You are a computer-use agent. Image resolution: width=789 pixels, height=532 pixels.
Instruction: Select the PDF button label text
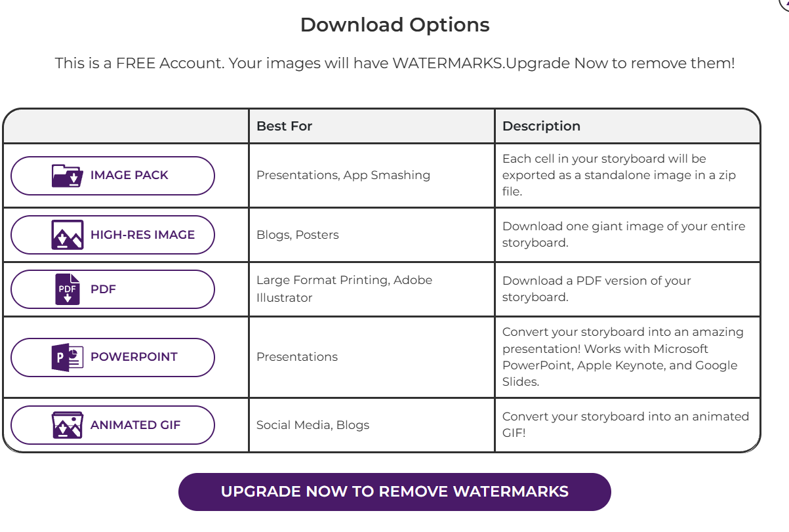[103, 289]
